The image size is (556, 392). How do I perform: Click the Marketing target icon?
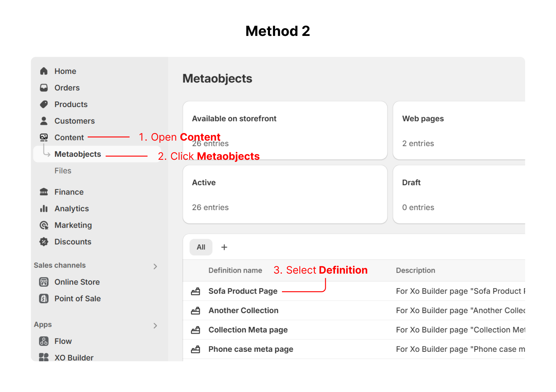(x=44, y=225)
